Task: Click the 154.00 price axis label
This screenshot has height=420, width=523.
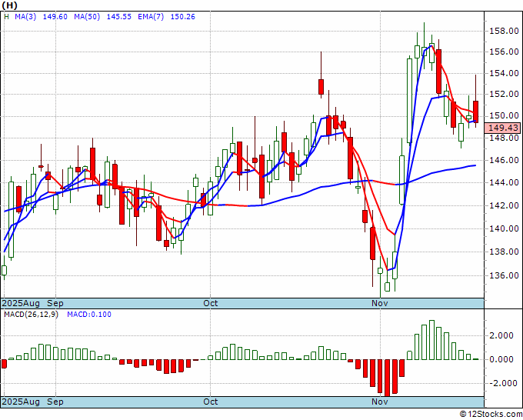Action: pos(504,73)
